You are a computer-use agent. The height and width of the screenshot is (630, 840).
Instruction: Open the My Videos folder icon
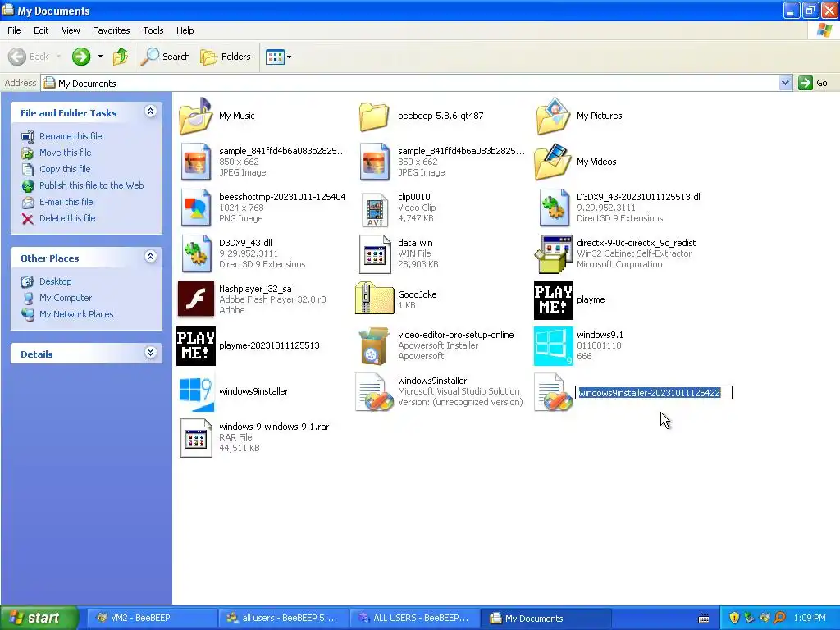pyautogui.click(x=554, y=162)
